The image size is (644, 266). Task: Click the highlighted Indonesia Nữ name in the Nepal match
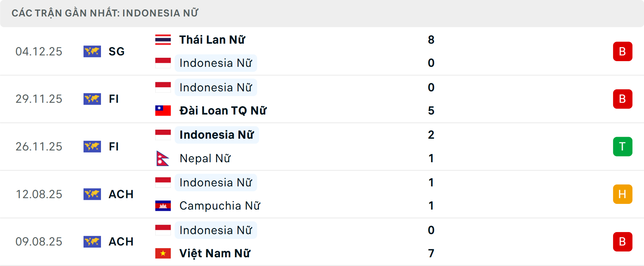coord(216,135)
